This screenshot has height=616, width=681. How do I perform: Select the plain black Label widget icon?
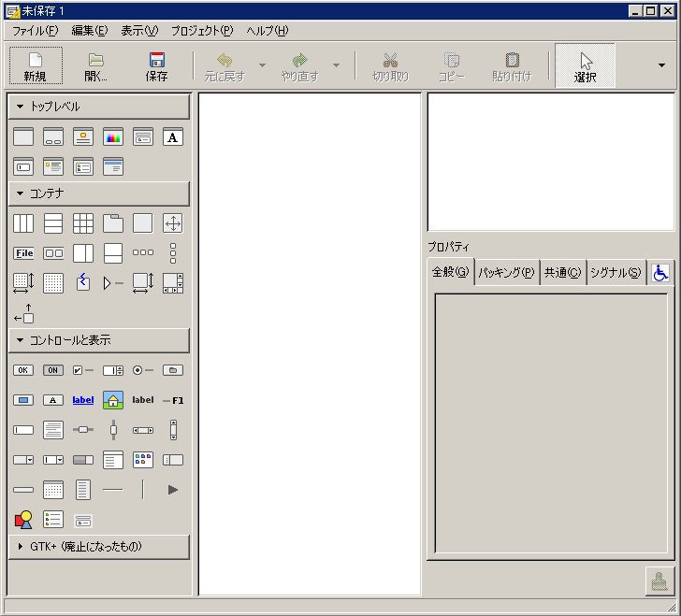pos(143,400)
